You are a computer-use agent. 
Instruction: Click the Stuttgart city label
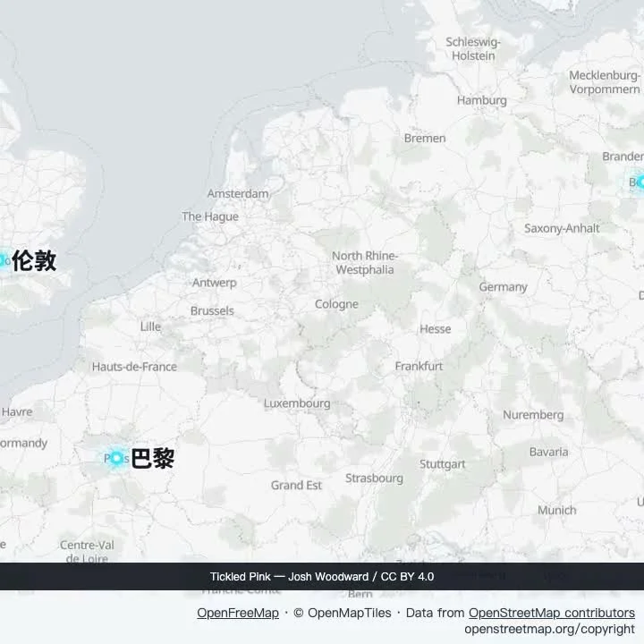pyautogui.click(x=443, y=464)
